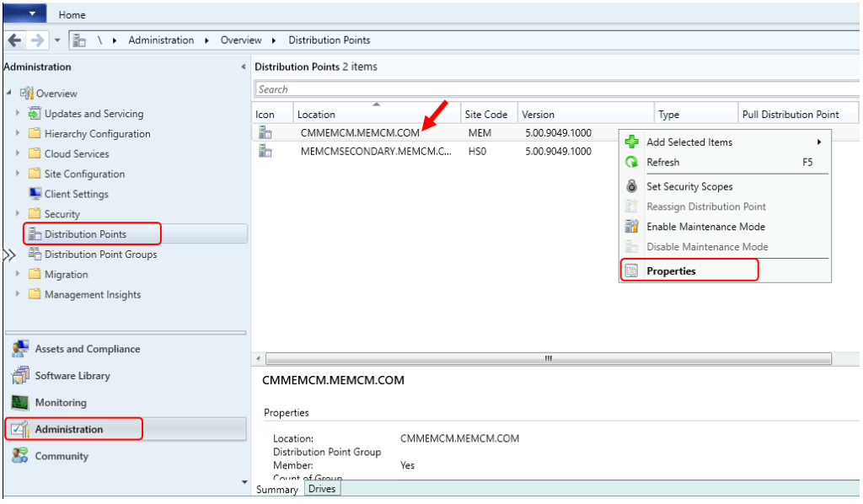Click the Updates and Servicing icon
Screen dimensions: 863x504
coord(34,113)
